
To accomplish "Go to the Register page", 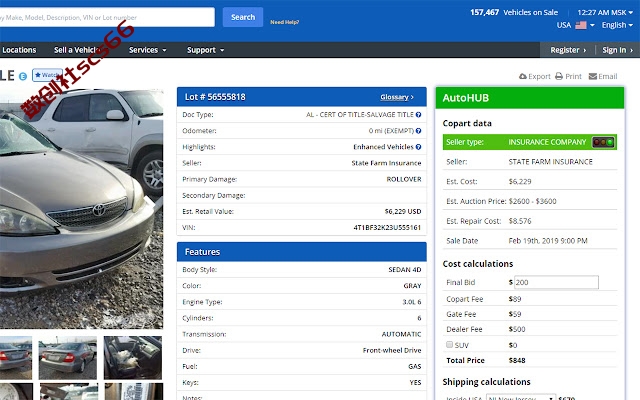I will 568,50.
